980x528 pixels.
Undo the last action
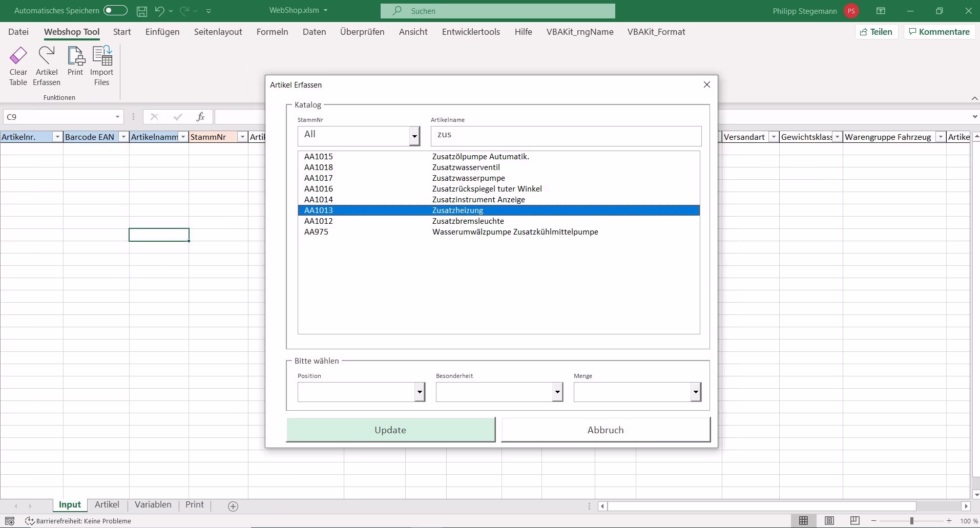(160, 11)
